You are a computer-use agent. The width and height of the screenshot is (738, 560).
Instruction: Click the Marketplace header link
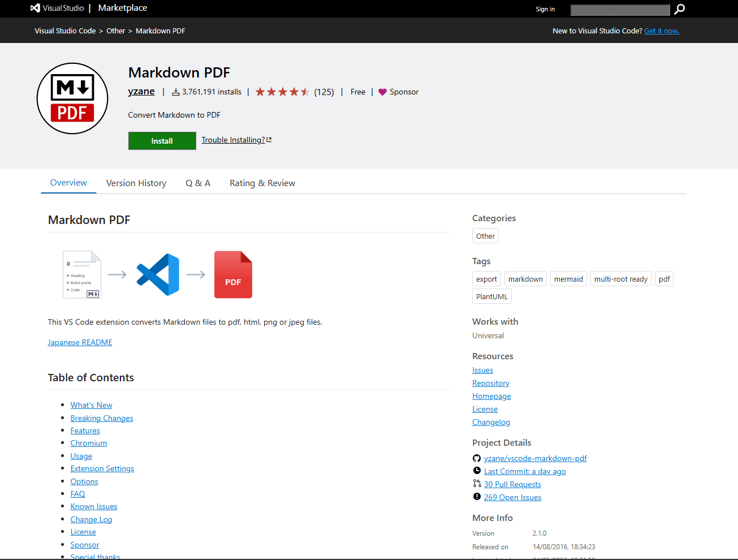click(x=123, y=8)
